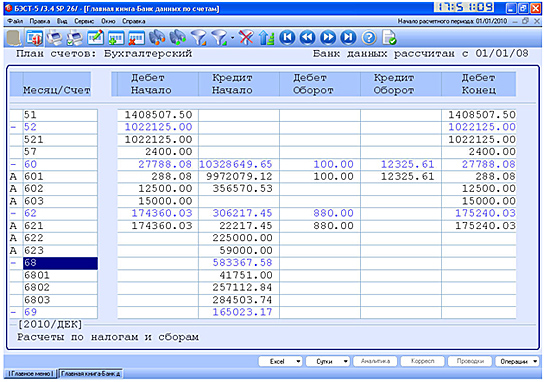The width and height of the screenshot is (544, 382).
Task: Click the add record icon with green plus
Action: 116,37
